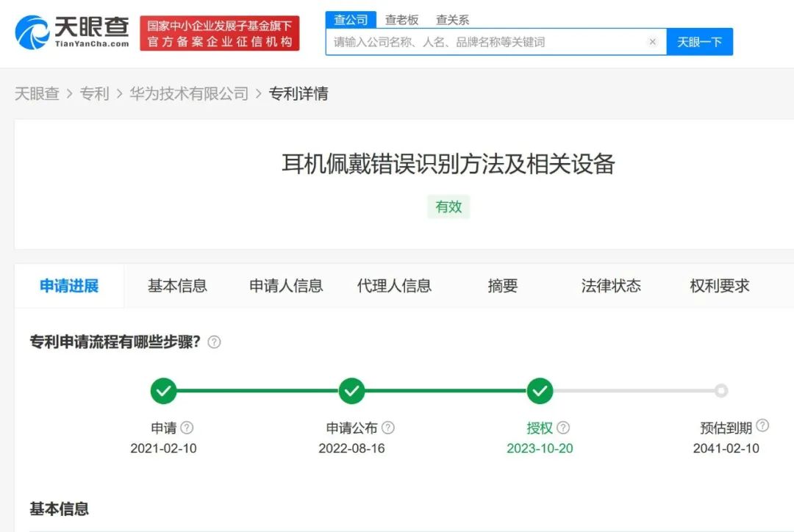Click the expiry date 2041-02-10

(726, 448)
